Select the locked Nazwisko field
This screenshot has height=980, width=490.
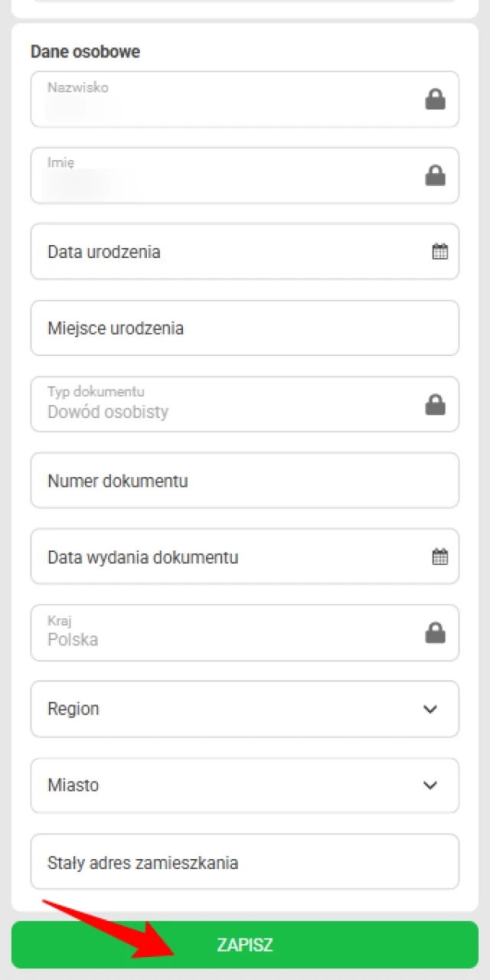coord(230,99)
